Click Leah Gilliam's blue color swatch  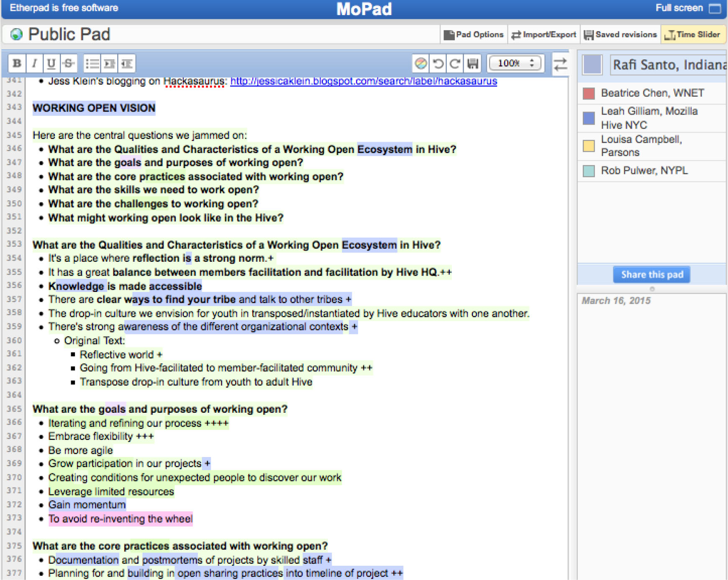(589, 118)
